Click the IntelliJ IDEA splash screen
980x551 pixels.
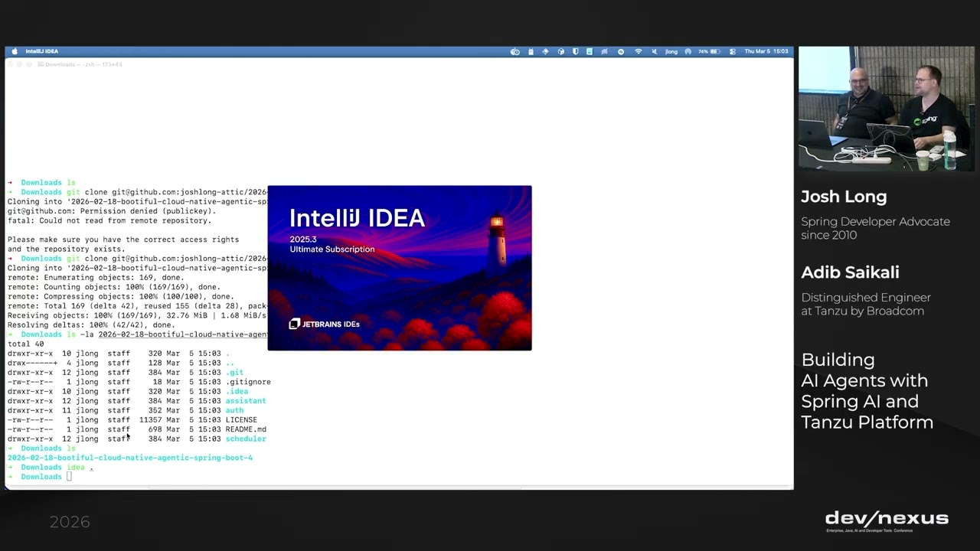tap(399, 268)
